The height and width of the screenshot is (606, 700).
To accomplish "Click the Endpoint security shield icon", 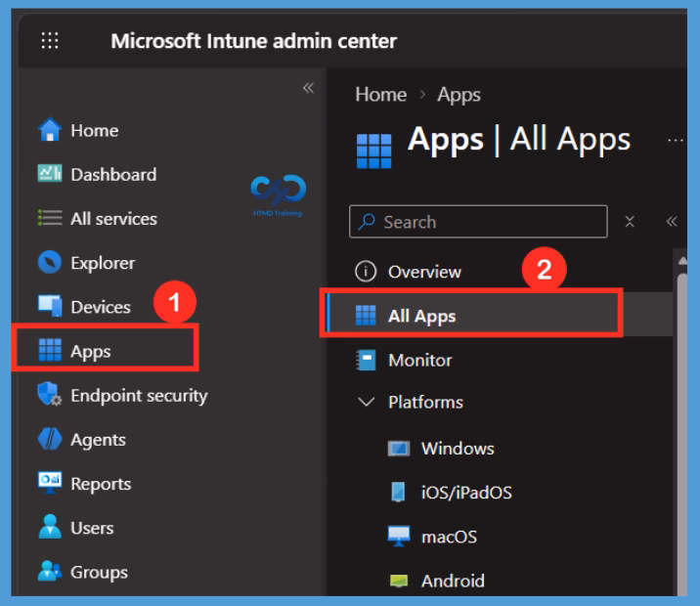I will (x=50, y=394).
